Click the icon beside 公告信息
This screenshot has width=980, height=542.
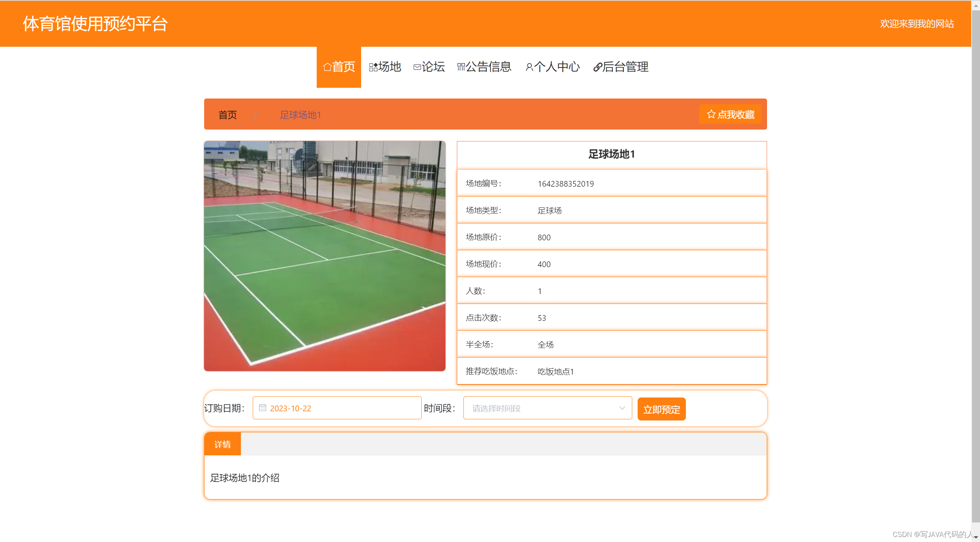[461, 67]
